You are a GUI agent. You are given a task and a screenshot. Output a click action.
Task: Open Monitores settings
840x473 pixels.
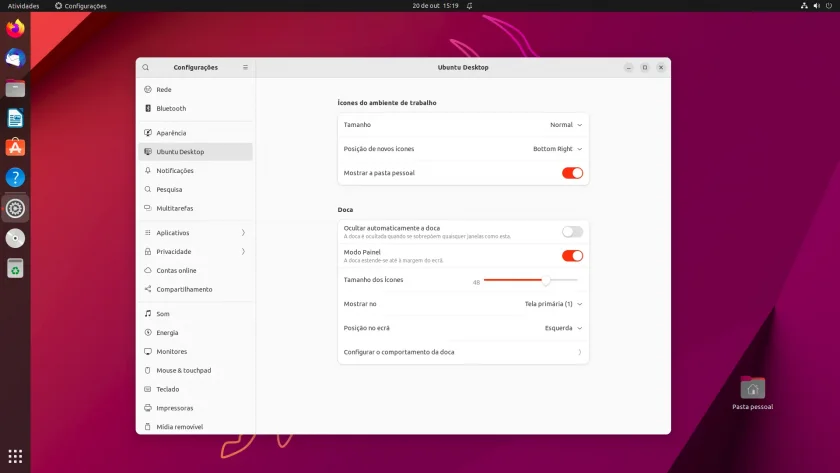tap(196, 351)
